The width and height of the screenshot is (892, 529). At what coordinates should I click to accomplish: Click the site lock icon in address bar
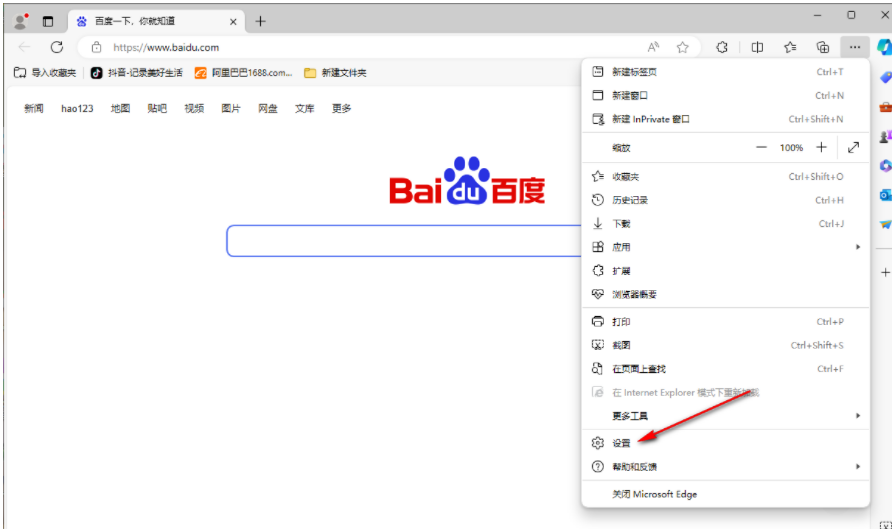97,47
